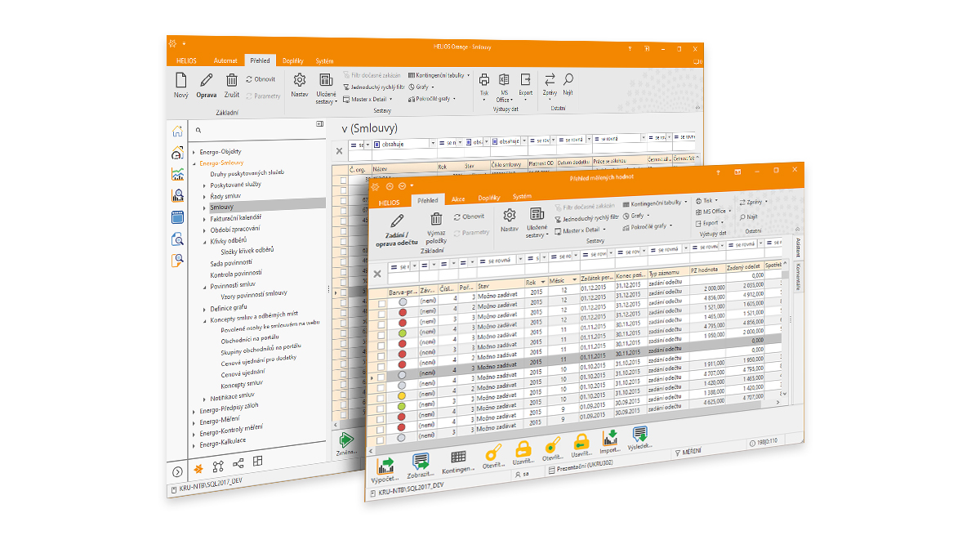Screen dimensions: 980x540
Task: Click Nastav gear in Přehled měřených hodnot window
Action: (510, 215)
